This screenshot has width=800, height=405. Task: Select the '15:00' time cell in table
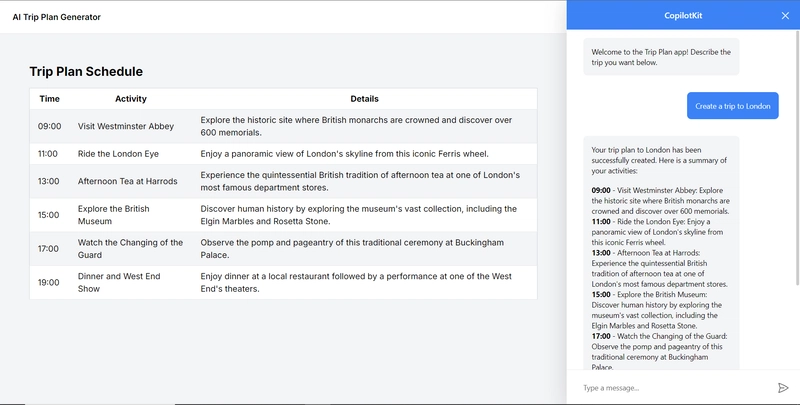pyautogui.click(x=48, y=215)
